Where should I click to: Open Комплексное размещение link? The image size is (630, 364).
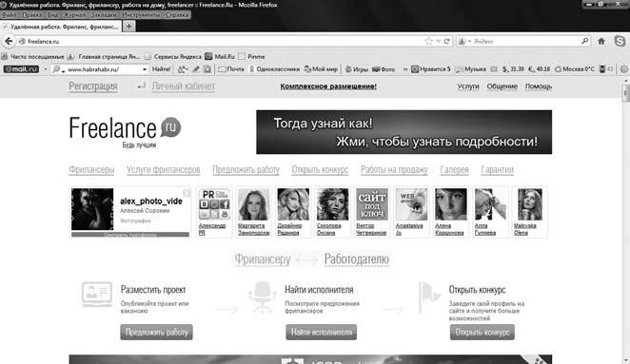click(328, 86)
